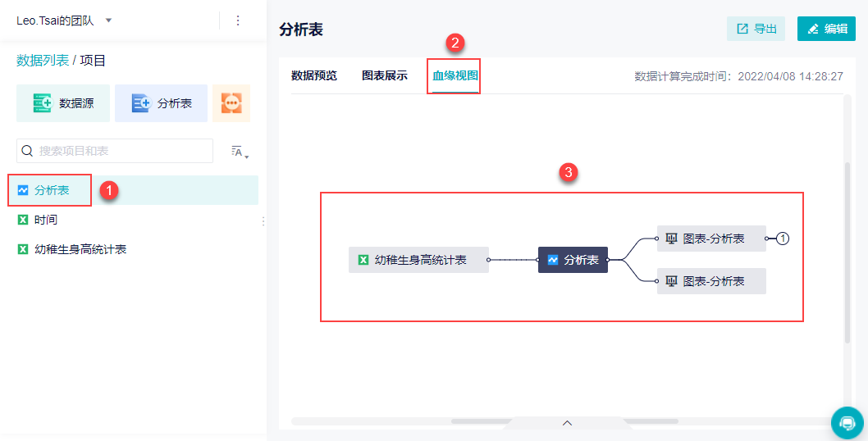Viewport: 868px width, 441px height.
Task: Click the circled 1 node expander
Action: 782,239
